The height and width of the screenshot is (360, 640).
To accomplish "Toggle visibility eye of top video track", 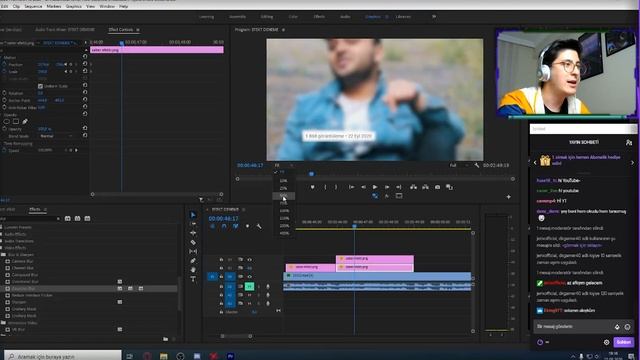I will click(x=249, y=260).
